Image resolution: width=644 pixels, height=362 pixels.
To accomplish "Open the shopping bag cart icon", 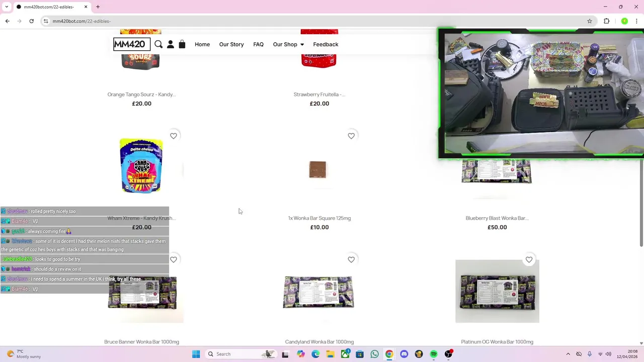I will [x=182, y=44].
